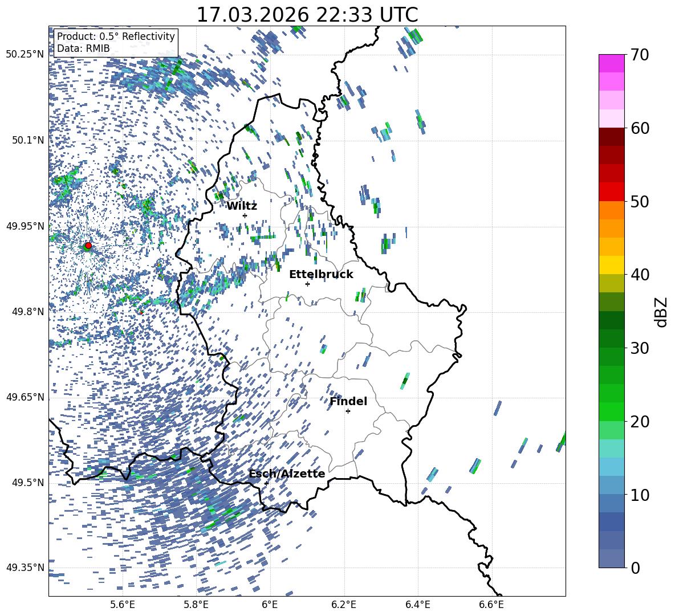Pick the olive swatch just below 40 dBZ
This screenshot has width=675, height=616.
(x=611, y=283)
